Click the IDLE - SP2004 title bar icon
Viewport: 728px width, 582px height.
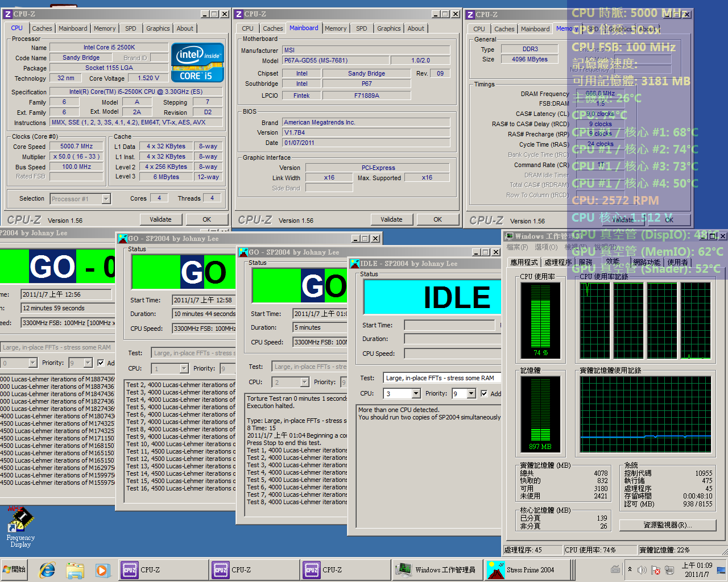coord(355,264)
